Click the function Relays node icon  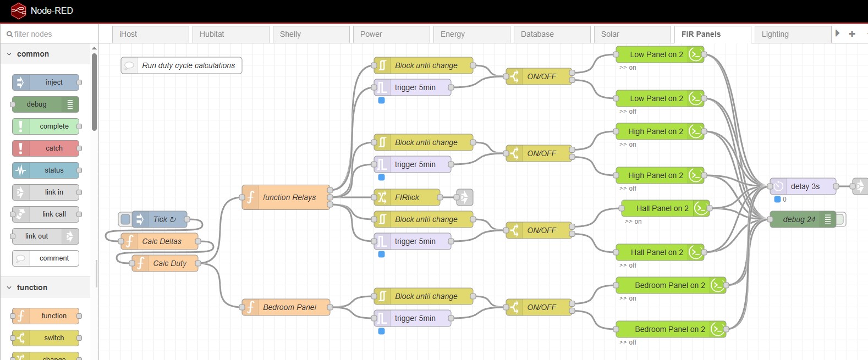(x=250, y=197)
